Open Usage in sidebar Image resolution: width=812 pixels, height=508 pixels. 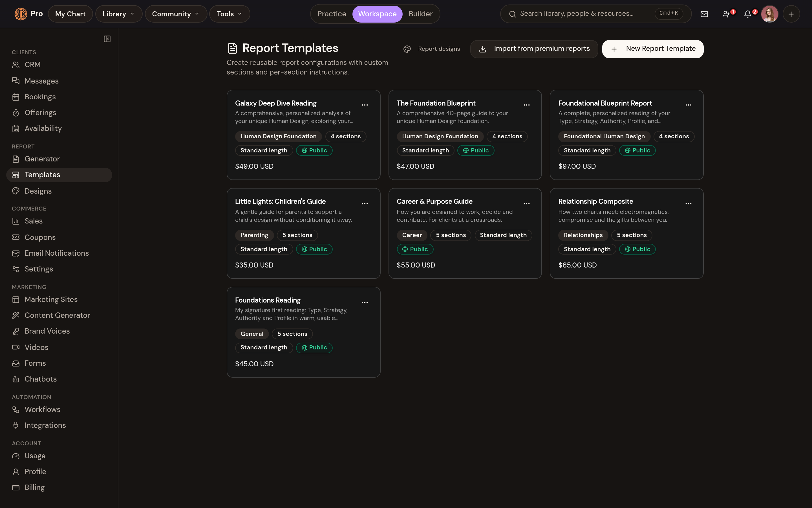pyautogui.click(x=59, y=456)
